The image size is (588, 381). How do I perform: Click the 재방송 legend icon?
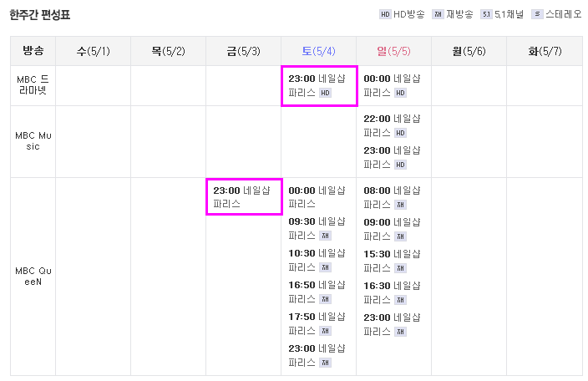coord(438,15)
